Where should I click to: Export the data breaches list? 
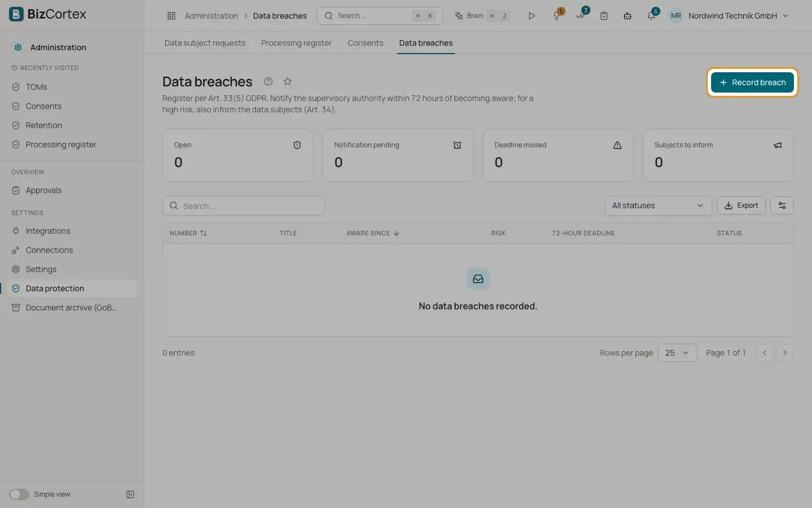741,205
